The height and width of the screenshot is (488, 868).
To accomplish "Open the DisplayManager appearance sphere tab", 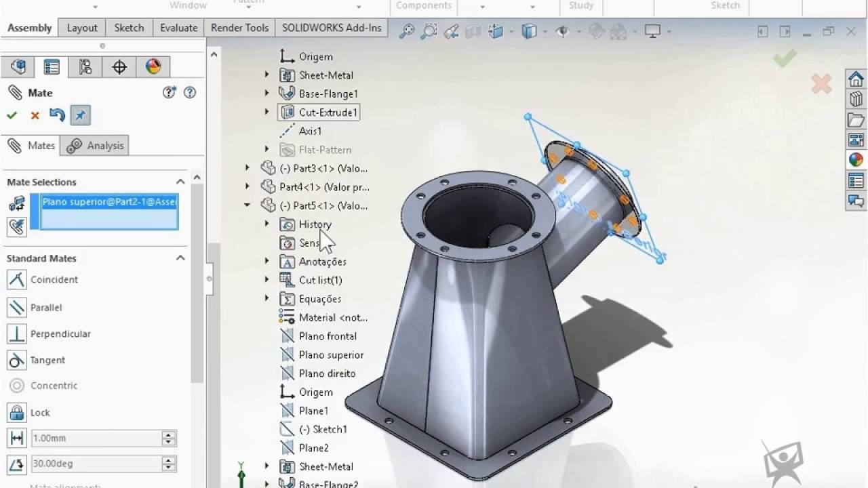I will click(153, 66).
